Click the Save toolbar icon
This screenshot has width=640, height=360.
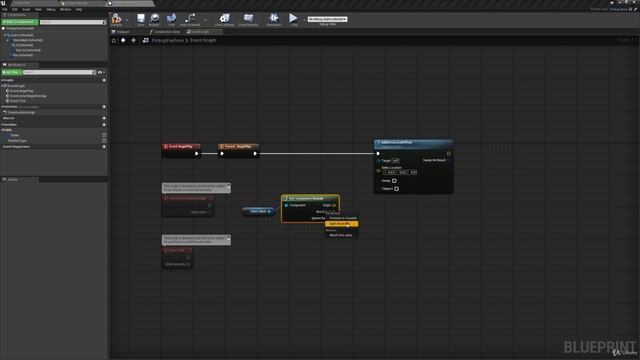pyautogui.click(x=140, y=19)
